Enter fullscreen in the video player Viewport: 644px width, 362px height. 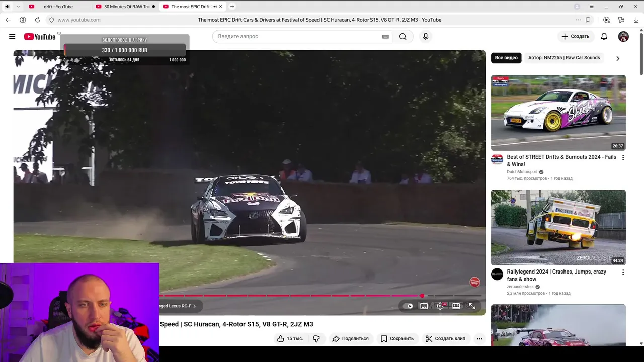[x=472, y=306]
